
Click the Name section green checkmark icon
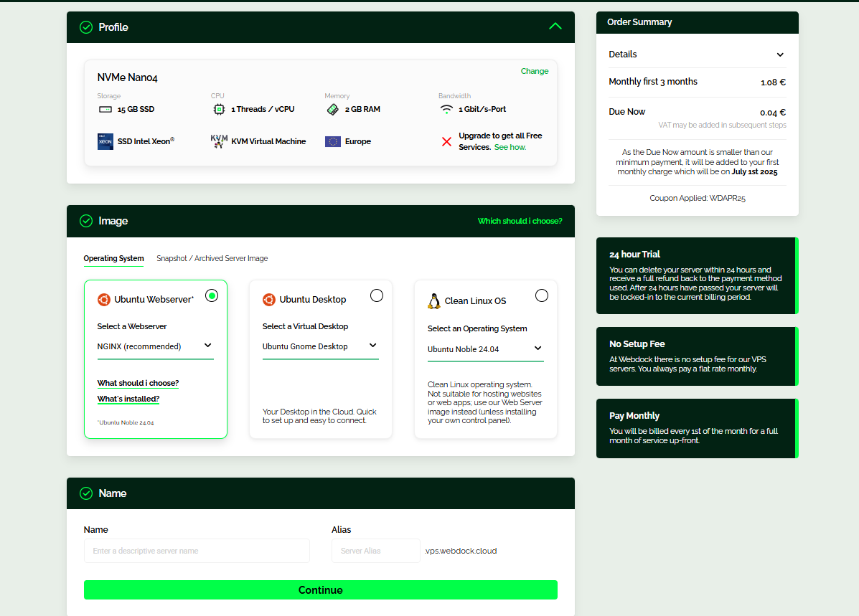86,493
